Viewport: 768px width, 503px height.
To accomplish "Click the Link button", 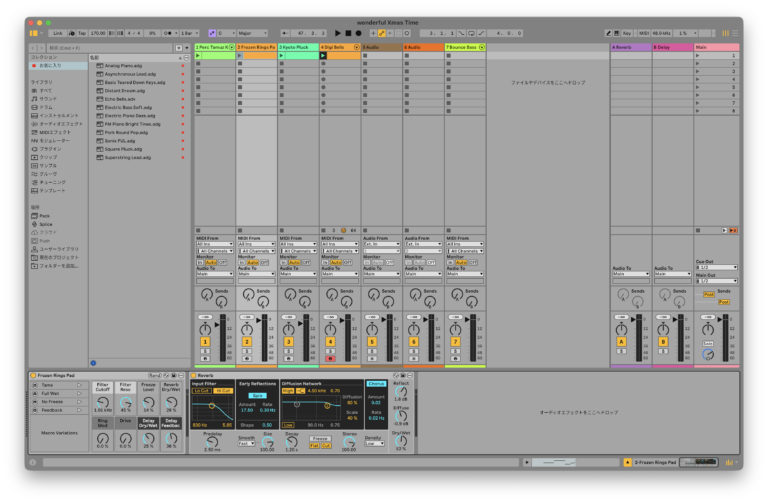I will point(58,33).
